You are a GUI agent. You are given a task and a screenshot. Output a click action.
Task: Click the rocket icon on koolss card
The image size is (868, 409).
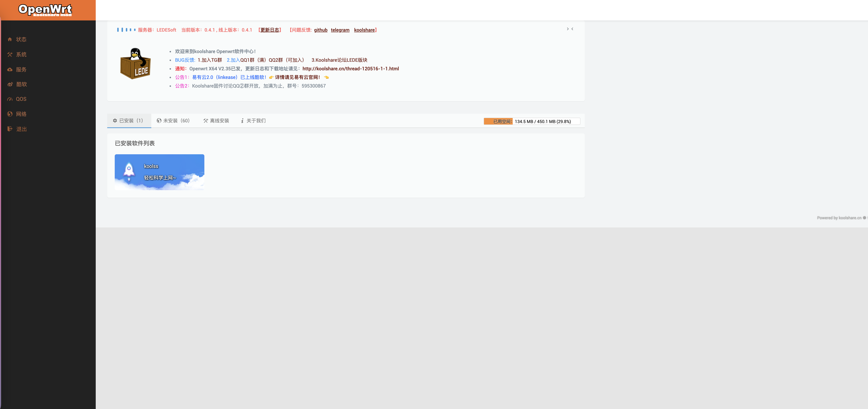129,171
